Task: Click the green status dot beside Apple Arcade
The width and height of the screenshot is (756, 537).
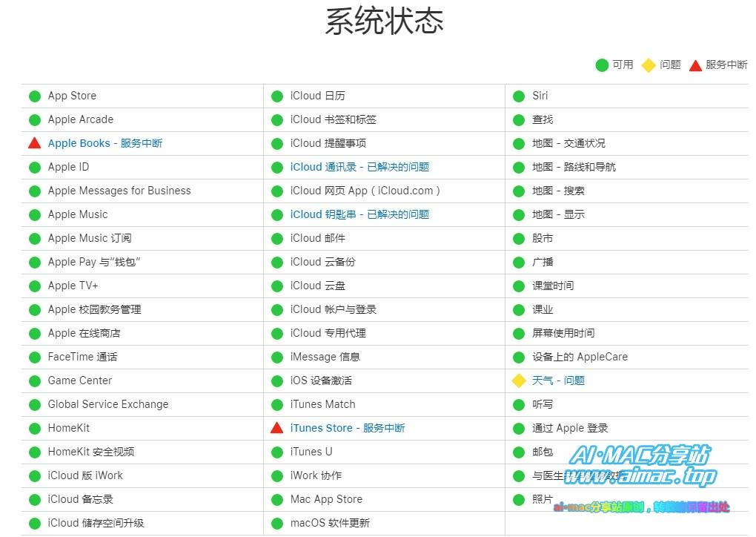Action: coord(35,119)
